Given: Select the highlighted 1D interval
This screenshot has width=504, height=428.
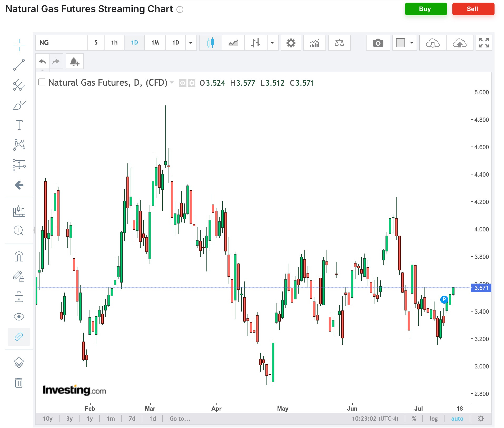Looking at the screenshot, I should pos(134,43).
